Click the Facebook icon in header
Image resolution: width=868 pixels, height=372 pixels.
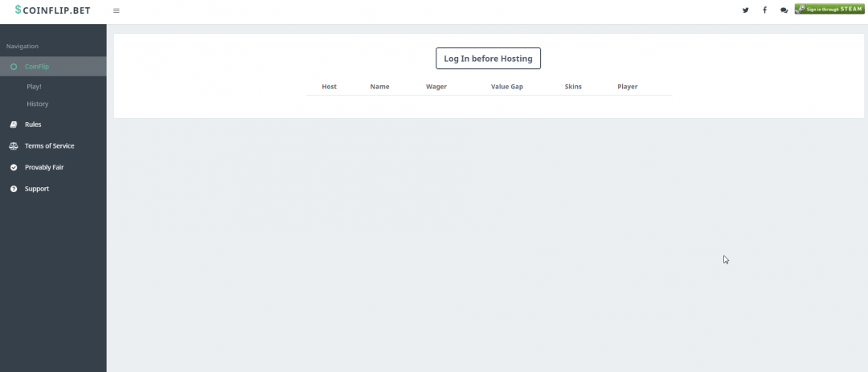(x=764, y=10)
